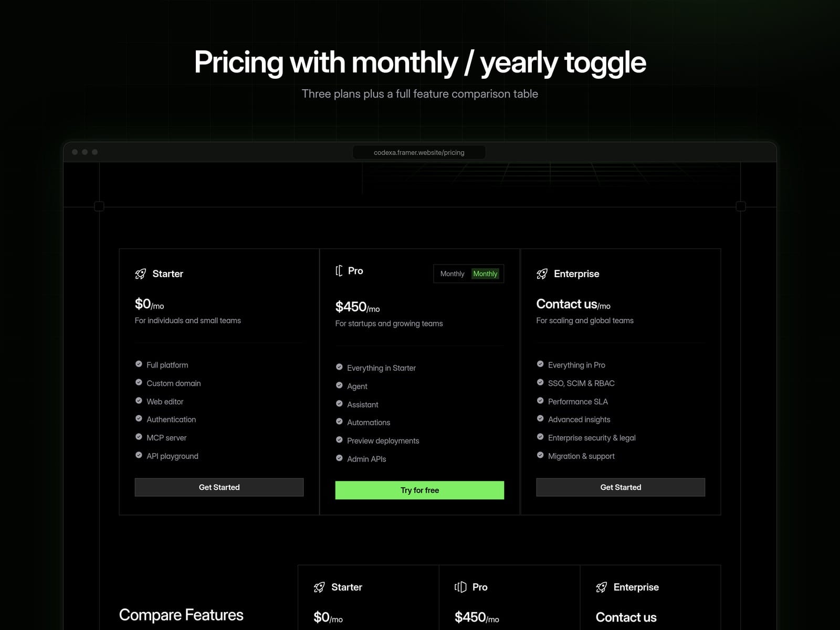Select the unhighlighted Monthly toggle option
This screenshot has height=630, width=840.
[x=452, y=274]
